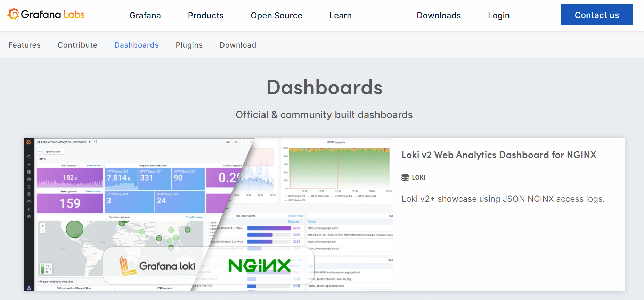Click the LOKI data source label
Image resolution: width=644 pixels, height=300 pixels.
[x=418, y=177]
